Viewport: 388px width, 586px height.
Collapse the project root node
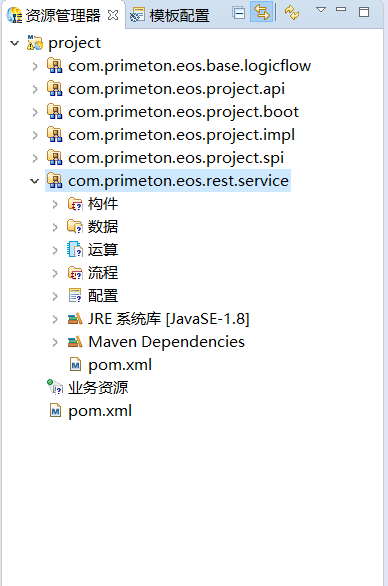(15, 43)
